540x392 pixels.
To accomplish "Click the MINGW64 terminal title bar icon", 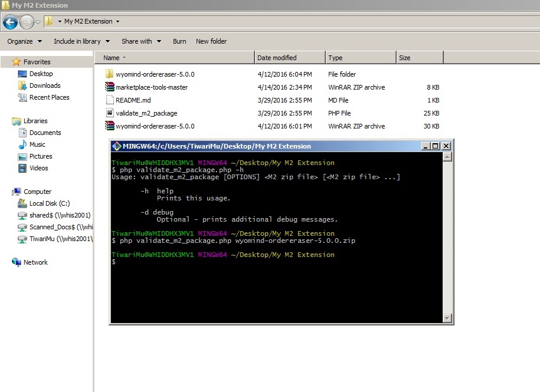I will point(116,146).
